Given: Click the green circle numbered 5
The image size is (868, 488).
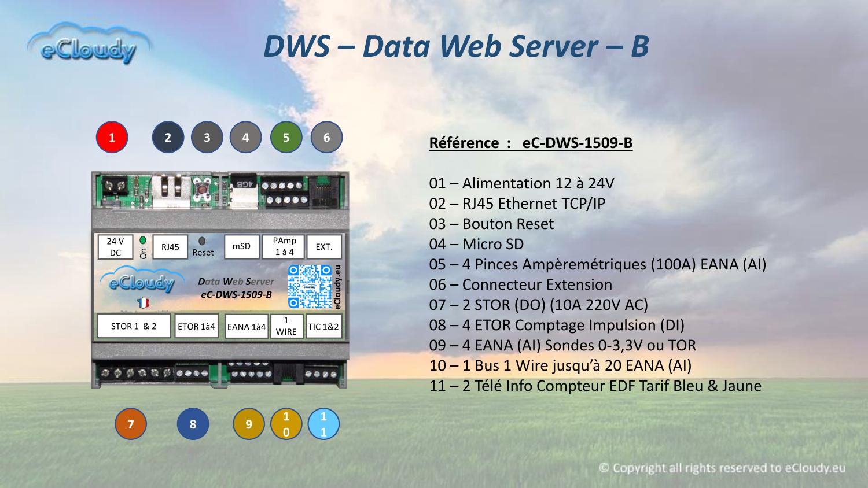Looking at the screenshot, I should pyautogui.click(x=286, y=138).
